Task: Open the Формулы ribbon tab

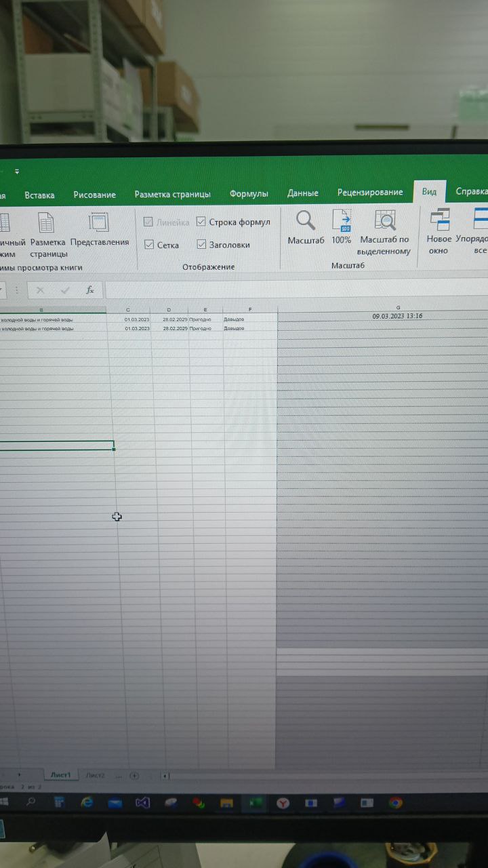Action: click(249, 194)
